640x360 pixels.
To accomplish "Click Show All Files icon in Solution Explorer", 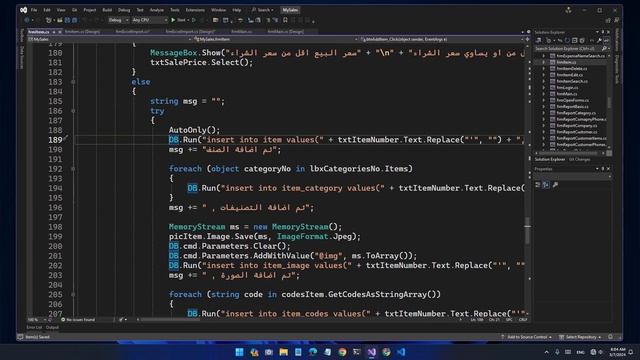I will tap(582, 40).
